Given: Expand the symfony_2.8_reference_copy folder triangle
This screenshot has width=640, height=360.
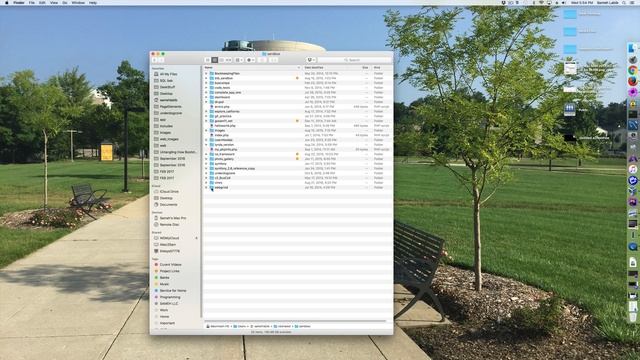Looking at the screenshot, I should click(x=207, y=168).
